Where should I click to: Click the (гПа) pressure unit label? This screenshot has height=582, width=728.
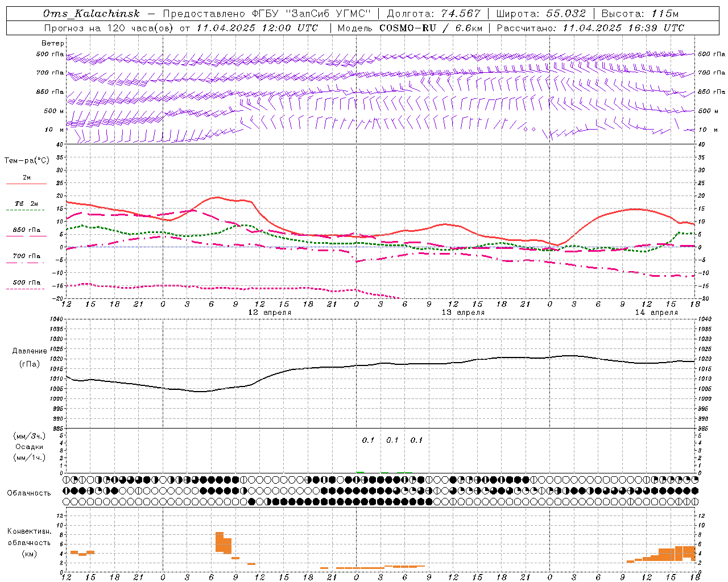30,364
